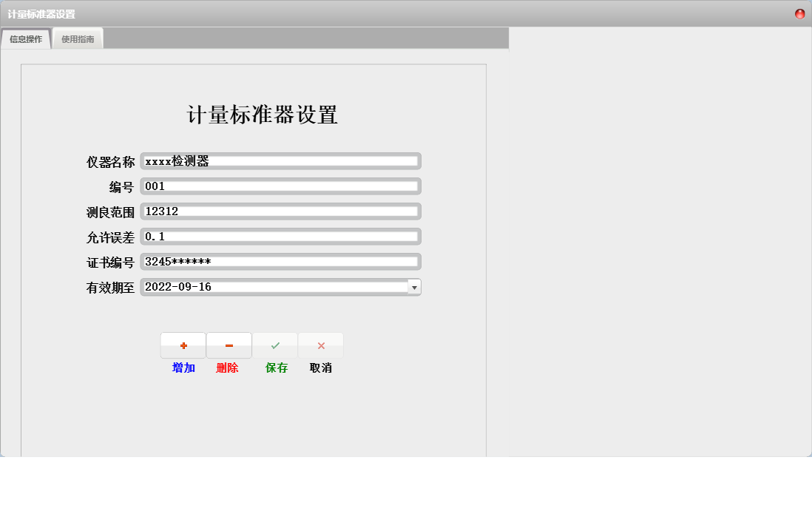Select the 信息操作 tab
Screen dimensions: 812x508
coord(26,38)
